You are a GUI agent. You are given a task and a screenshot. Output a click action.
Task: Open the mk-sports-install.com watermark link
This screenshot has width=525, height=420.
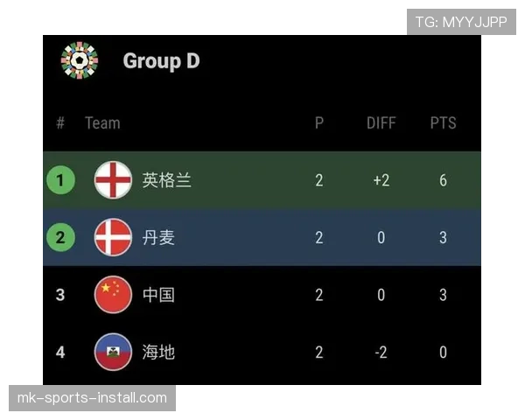coord(92,398)
